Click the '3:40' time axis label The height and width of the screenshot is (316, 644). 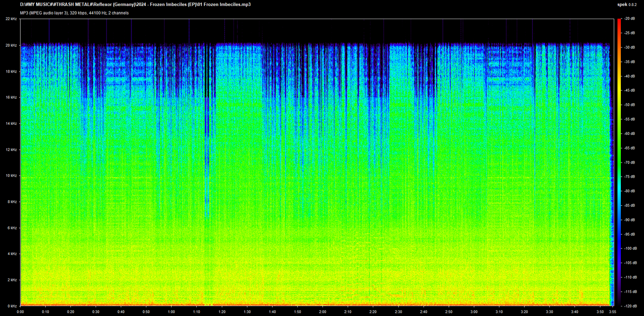pyautogui.click(x=574, y=311)
